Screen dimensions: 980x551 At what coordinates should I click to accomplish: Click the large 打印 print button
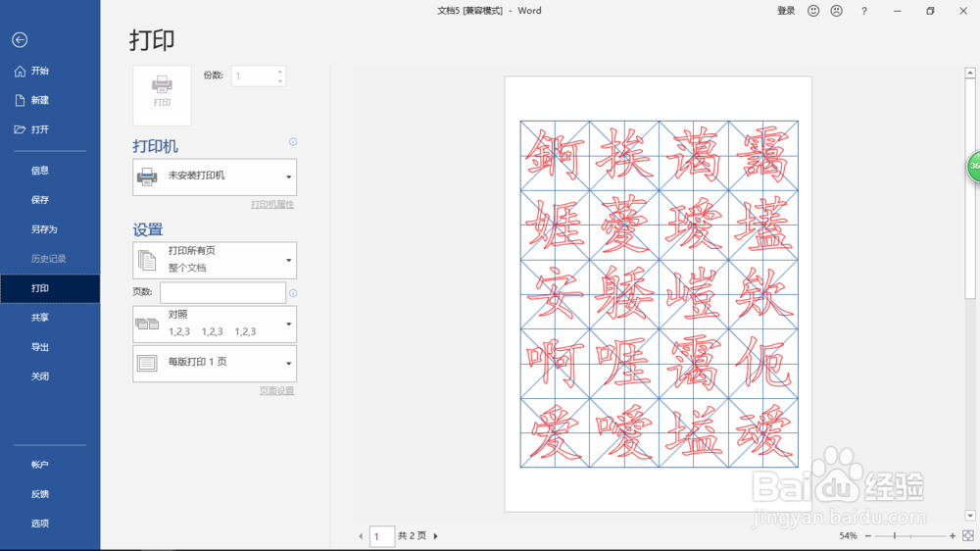[x=162, y=95]
